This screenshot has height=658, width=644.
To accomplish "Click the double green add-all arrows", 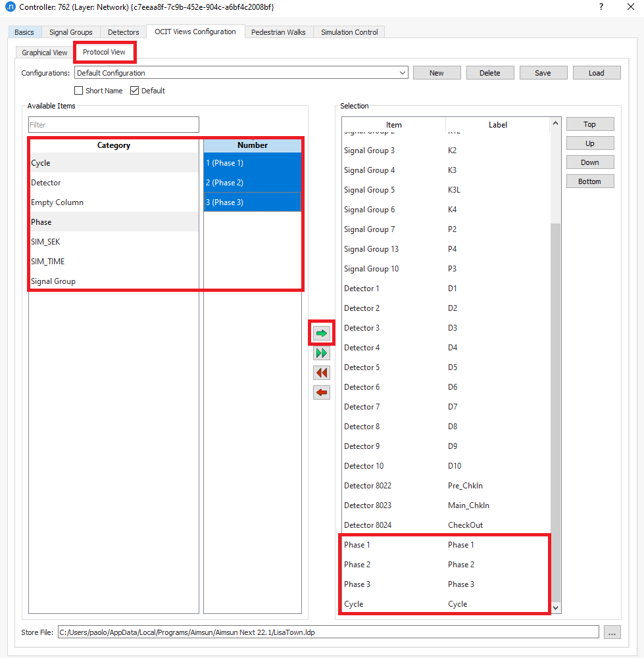I will point(322,353).
